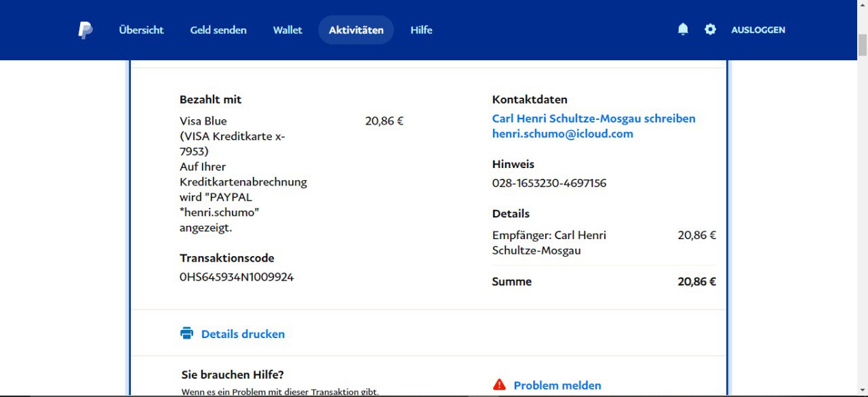The height and width of the screenshot is (397, 868).
Task: Click the vertical scrollbar thumb
Action: [862, 44]
